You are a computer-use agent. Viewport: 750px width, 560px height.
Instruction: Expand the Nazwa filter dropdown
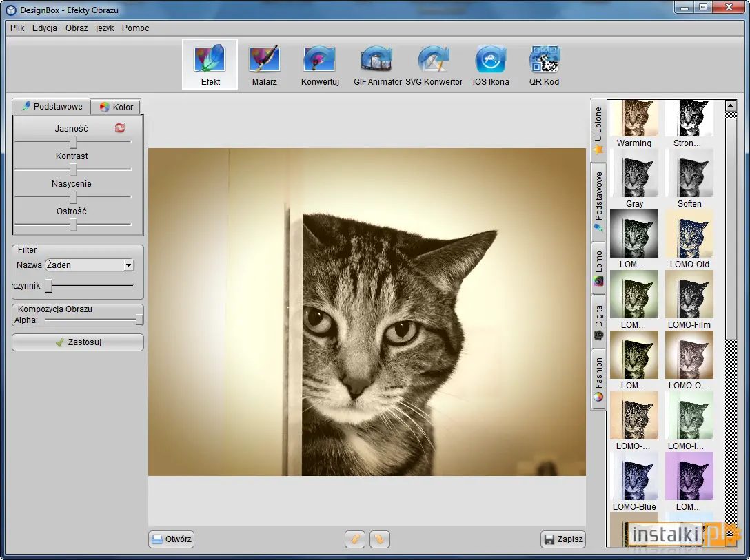tap(128, 265)
